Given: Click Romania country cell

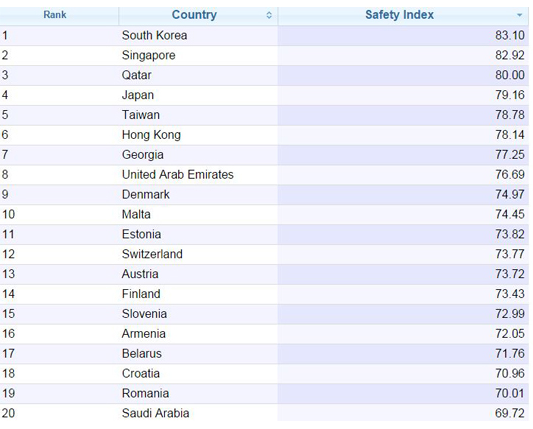Looking at the screenshot, I should point(145,394).
